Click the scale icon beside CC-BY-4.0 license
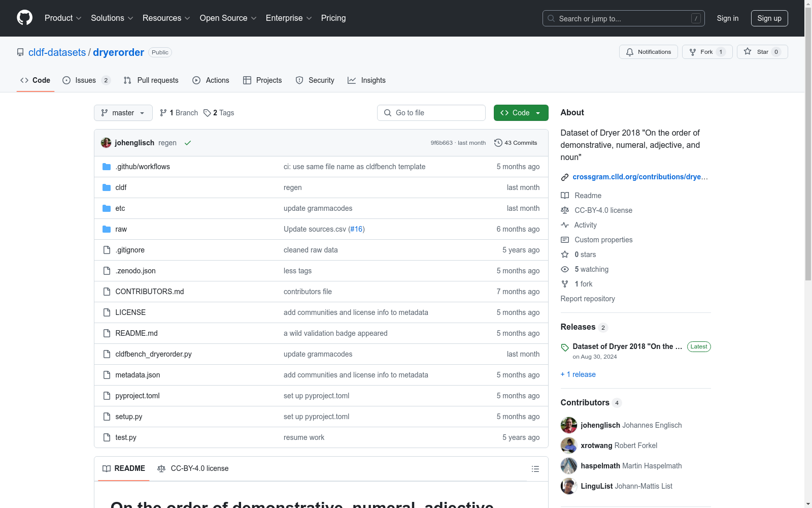 [565, 210]
